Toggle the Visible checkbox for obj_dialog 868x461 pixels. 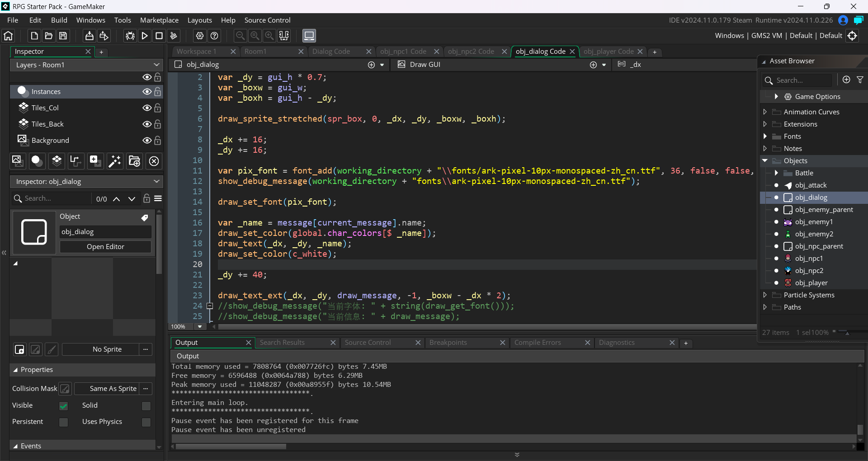64,406
